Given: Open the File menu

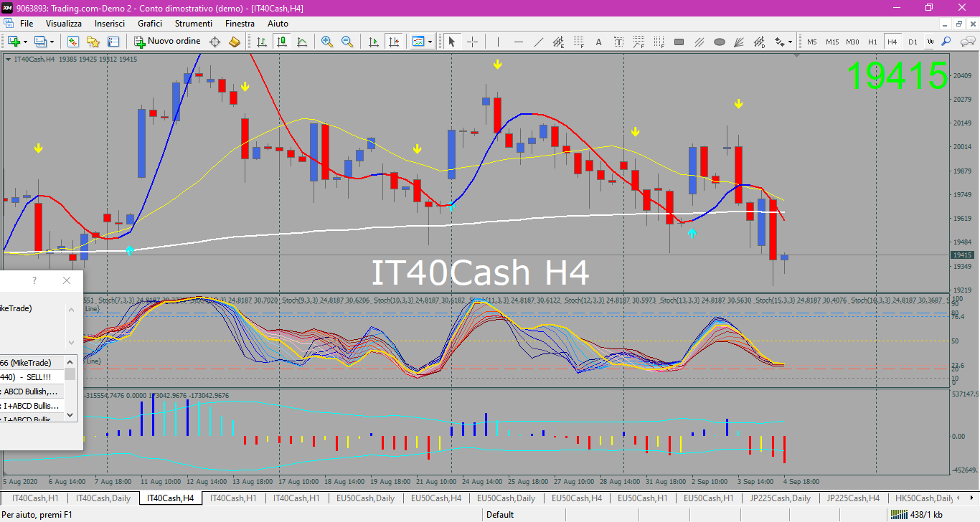Looking at the screenshot, I should pos(27,24).
